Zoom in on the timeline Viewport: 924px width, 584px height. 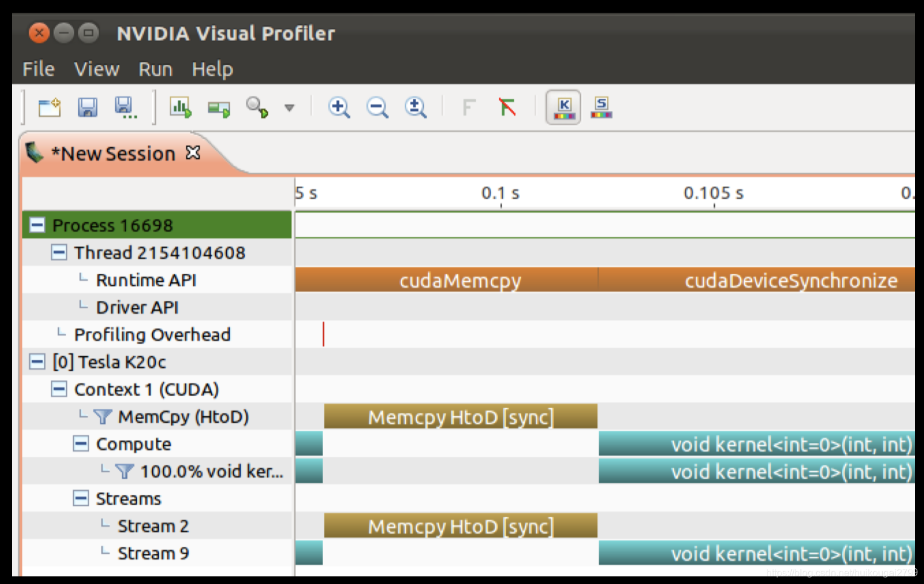tap(339, 108)
